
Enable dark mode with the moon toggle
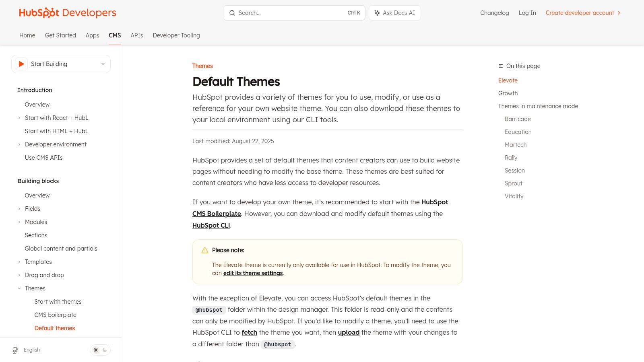pos(105,350)
